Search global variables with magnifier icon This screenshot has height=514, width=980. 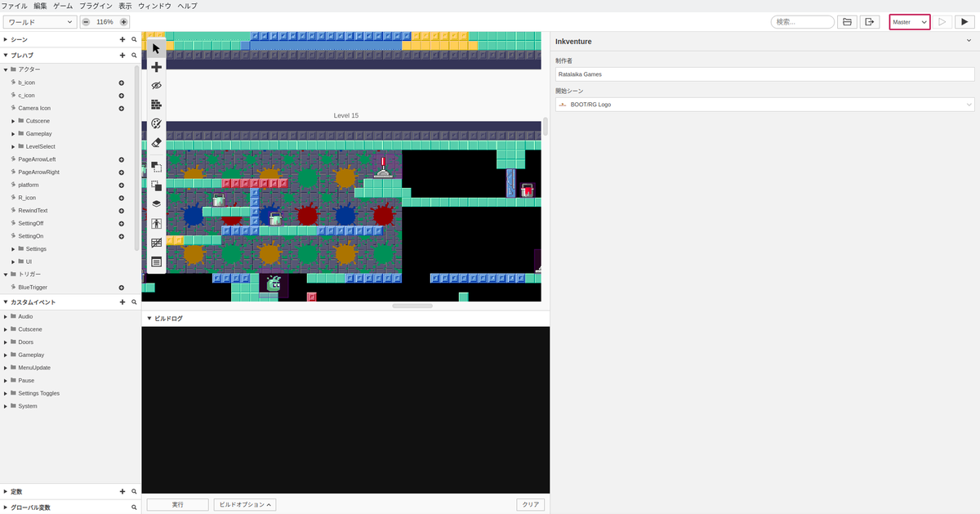point(134,507)
